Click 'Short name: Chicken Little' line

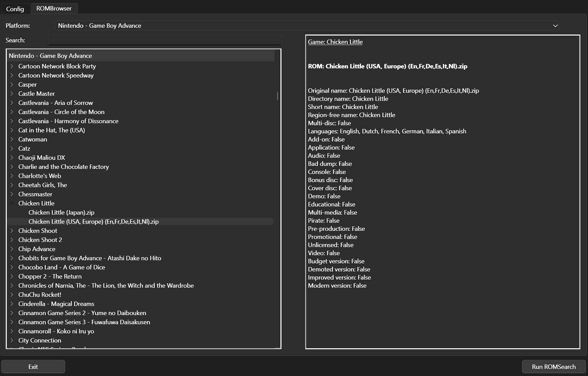343,107
